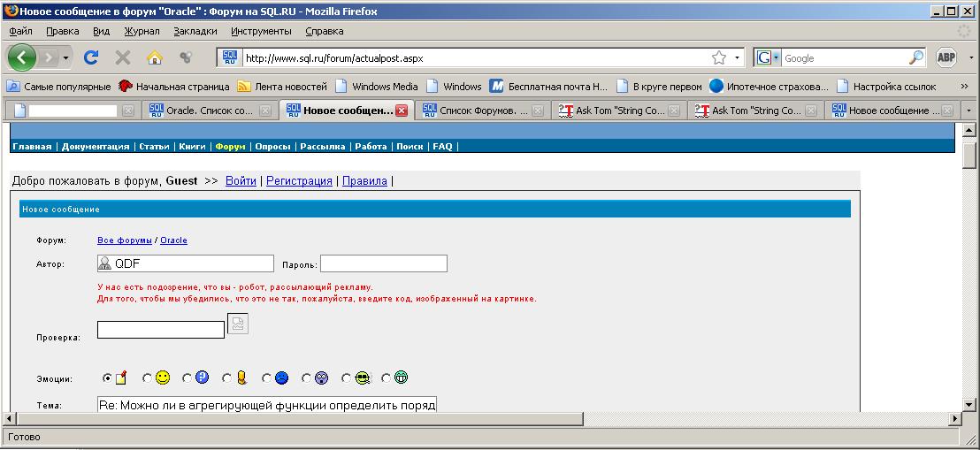Screen dimensions: 980x450
Task: Select the blue sad face emotion radio
Action: 266,378
